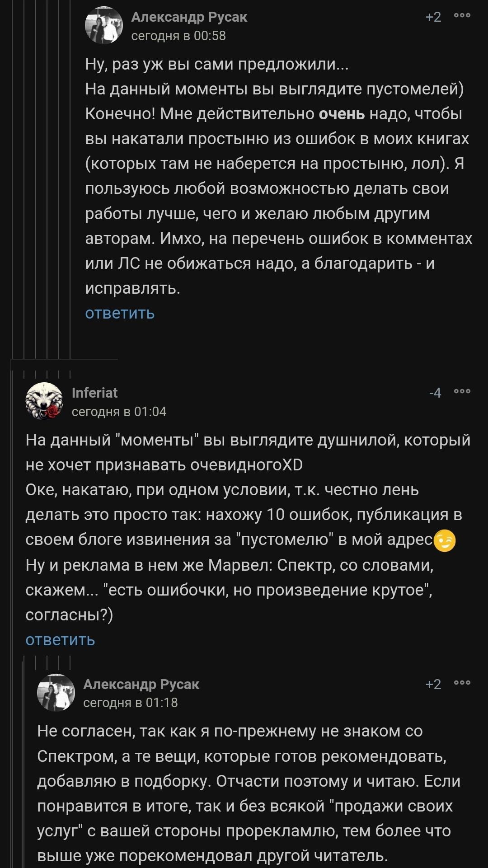Click the timestamp сегодня в 00:58

(178, 36)
